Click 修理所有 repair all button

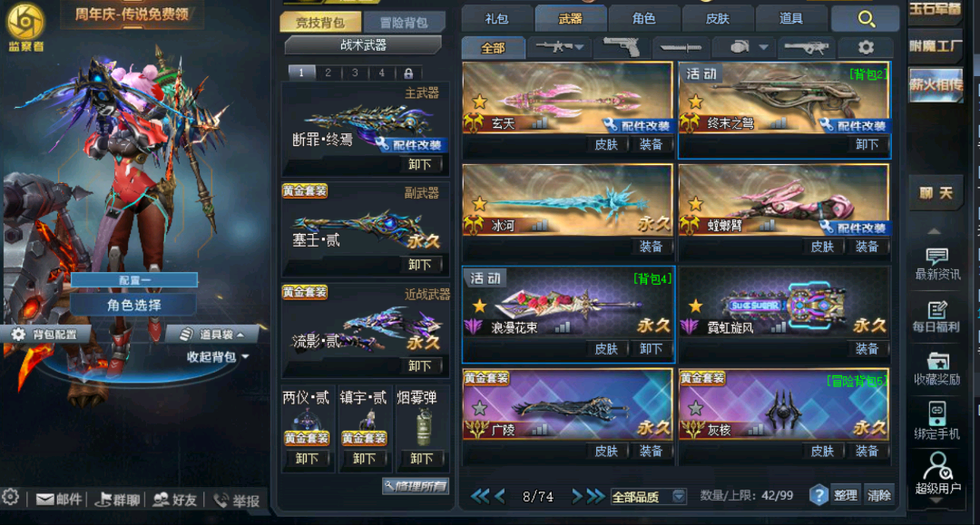416,486
